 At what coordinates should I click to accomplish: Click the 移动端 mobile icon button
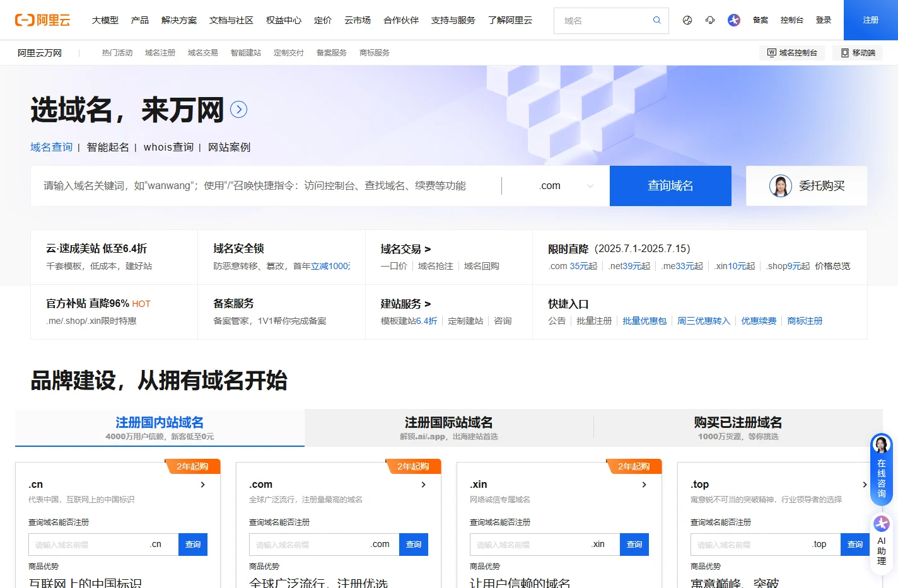858,53
